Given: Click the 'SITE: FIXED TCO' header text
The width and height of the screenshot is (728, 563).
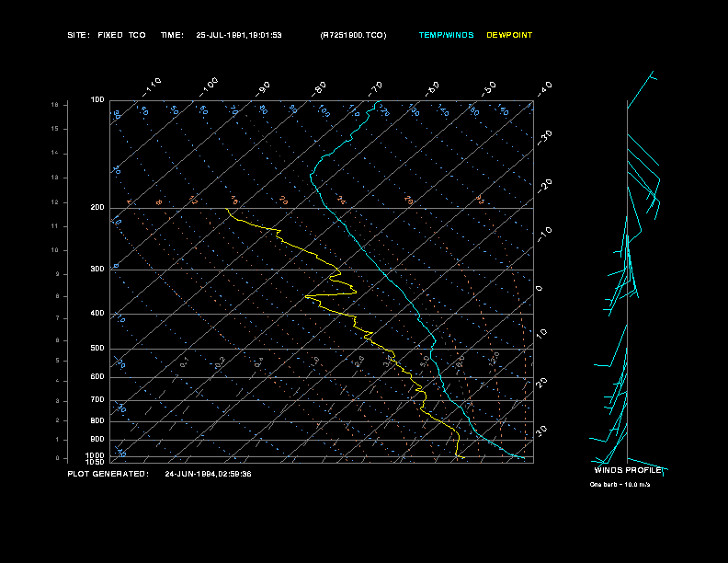Looking at the screenshot, I should [107, 35].
